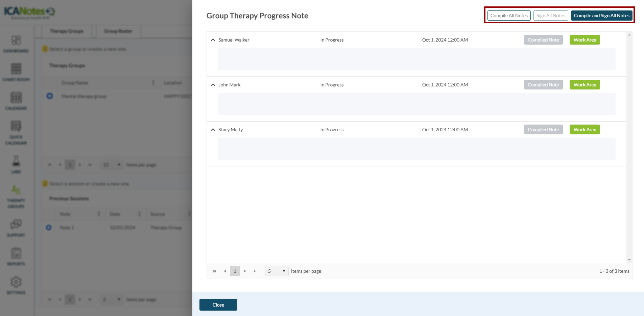
Task: Open Date column menu in Previous Sessions
Action: click(139, 214)
